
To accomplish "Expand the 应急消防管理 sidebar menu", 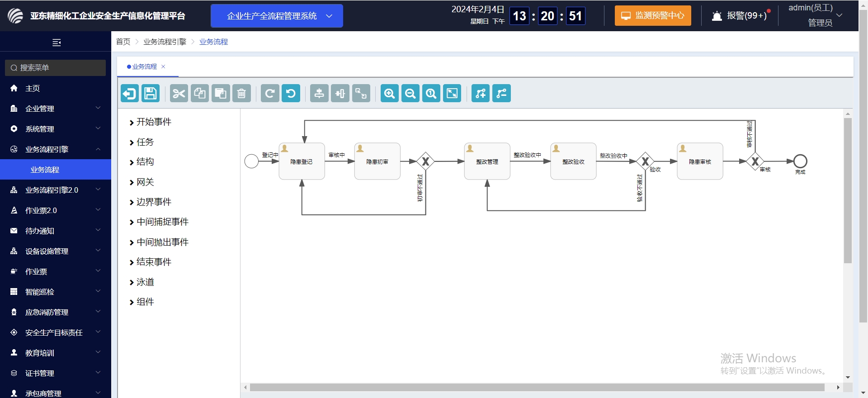I will click(56, 312).
